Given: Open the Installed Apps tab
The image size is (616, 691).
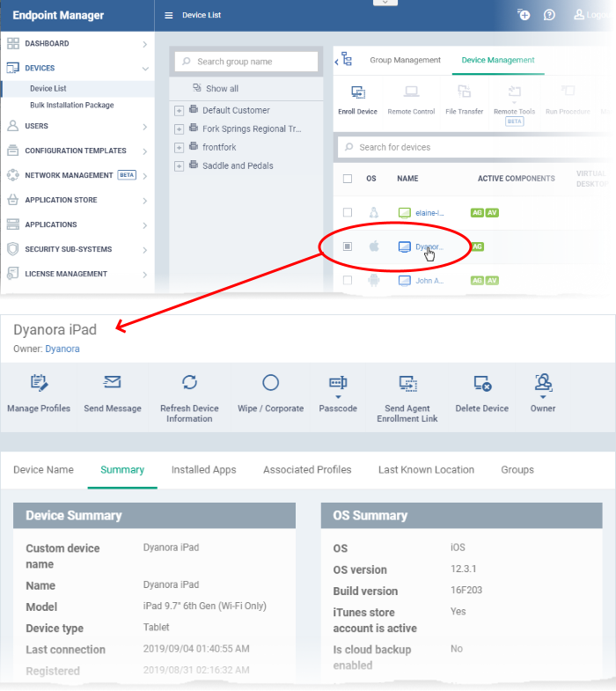Looking at the screenshot, I should [203, 470].
